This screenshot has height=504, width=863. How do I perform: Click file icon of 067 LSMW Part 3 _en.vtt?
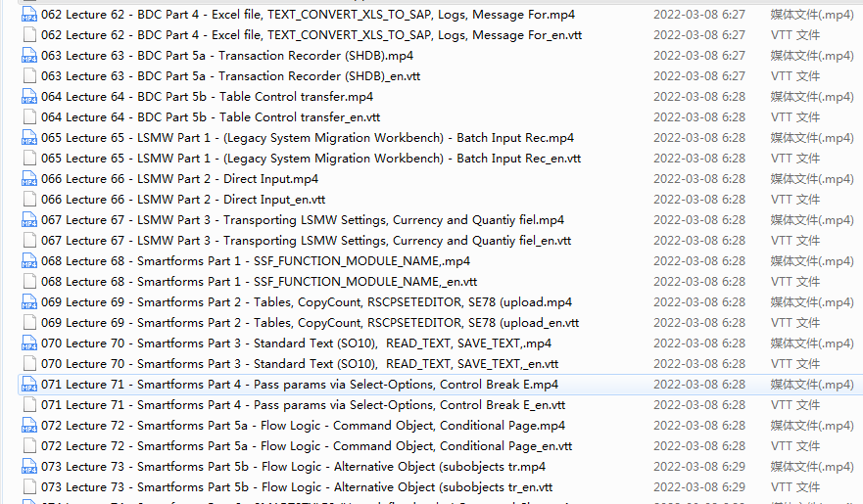(29, 241)
